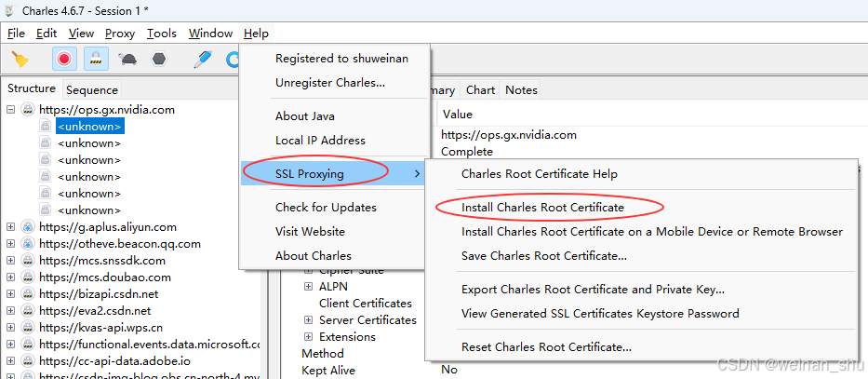
Task: Click globe icon beside ops.gx.nvidia.com
Action: (28, 110)
